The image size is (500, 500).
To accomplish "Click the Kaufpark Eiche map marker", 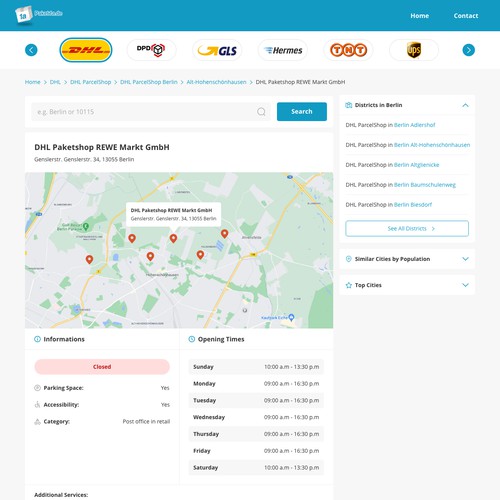I will (291, 317).
